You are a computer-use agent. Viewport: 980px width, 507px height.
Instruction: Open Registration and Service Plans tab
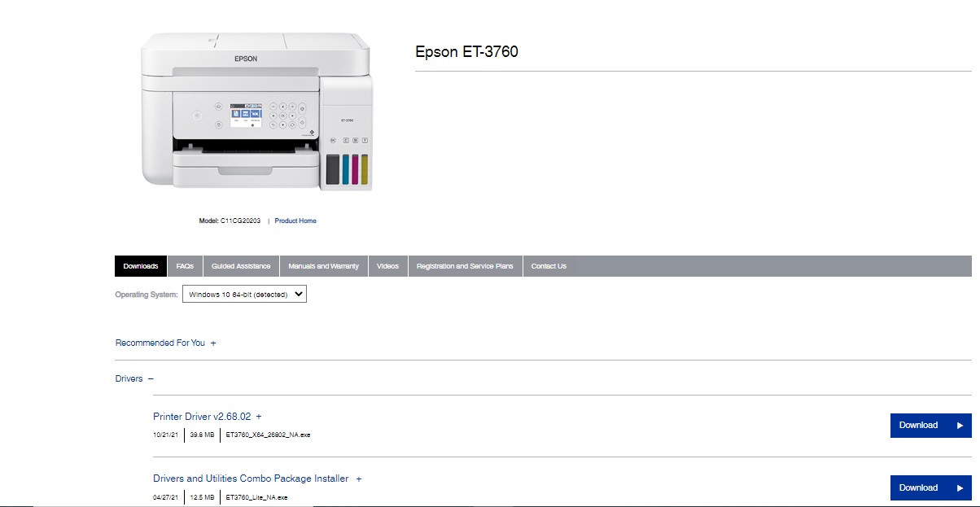(x=465, y=265)
